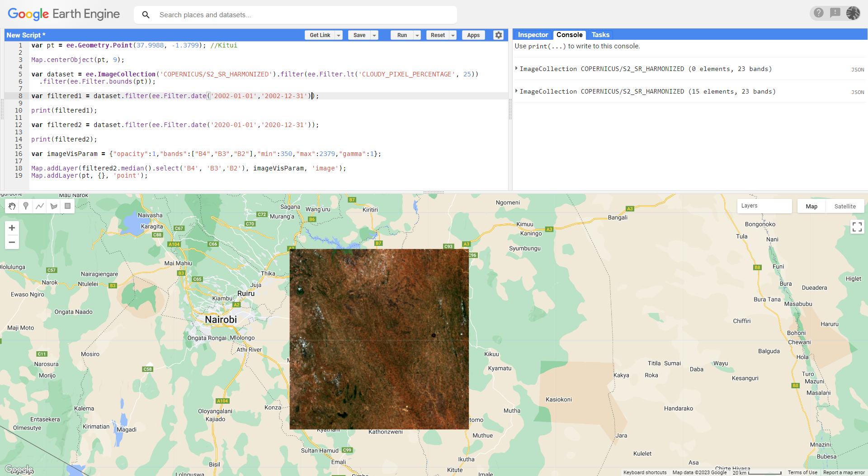Image resolution: width=868 pixels, height=476 pixels.
Task: Open Report a map error link
Action: [844, 472]
